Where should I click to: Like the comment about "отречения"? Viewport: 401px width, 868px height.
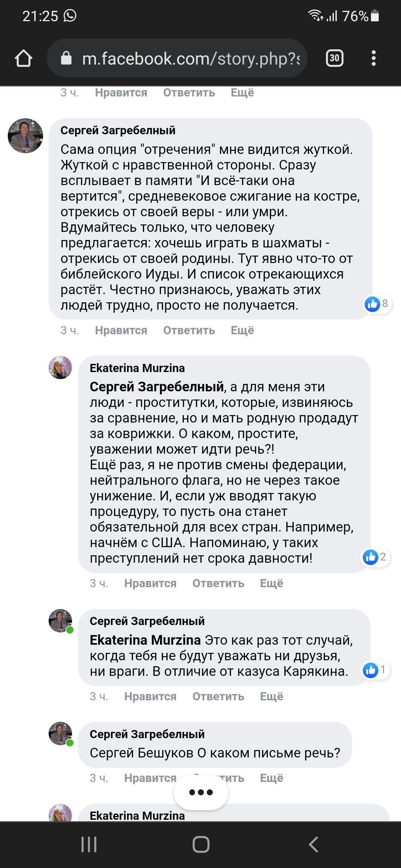(x=121, y=331)
